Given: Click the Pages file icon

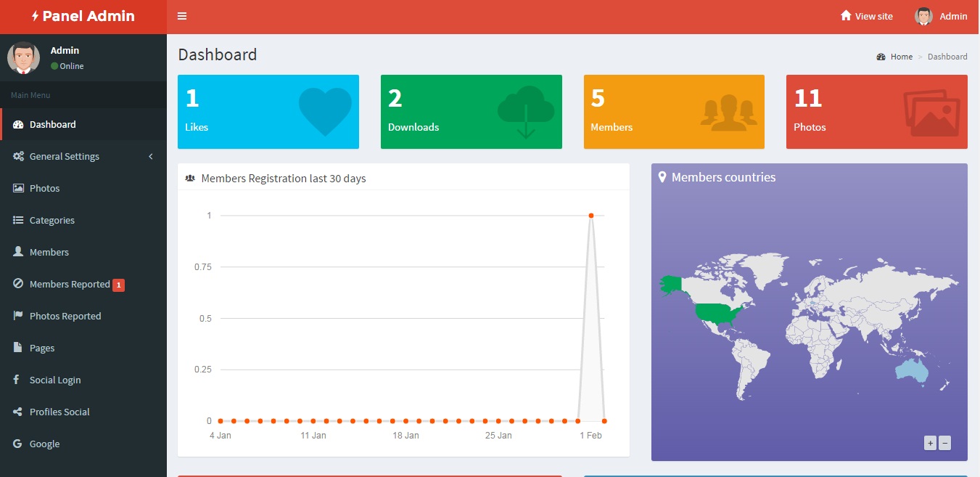Looking at the screenshot, I should [17, 348].
